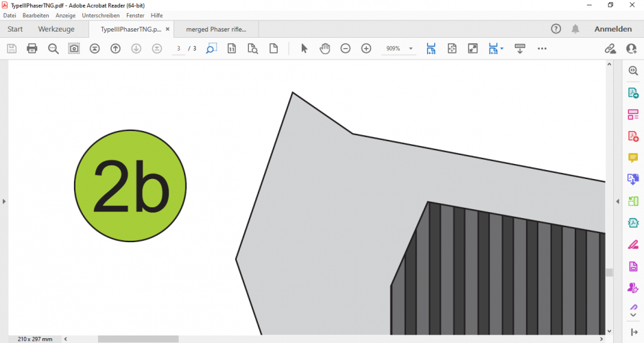
Task: Open the Comment speech bubble tool
Action: (x=633, y=158)
